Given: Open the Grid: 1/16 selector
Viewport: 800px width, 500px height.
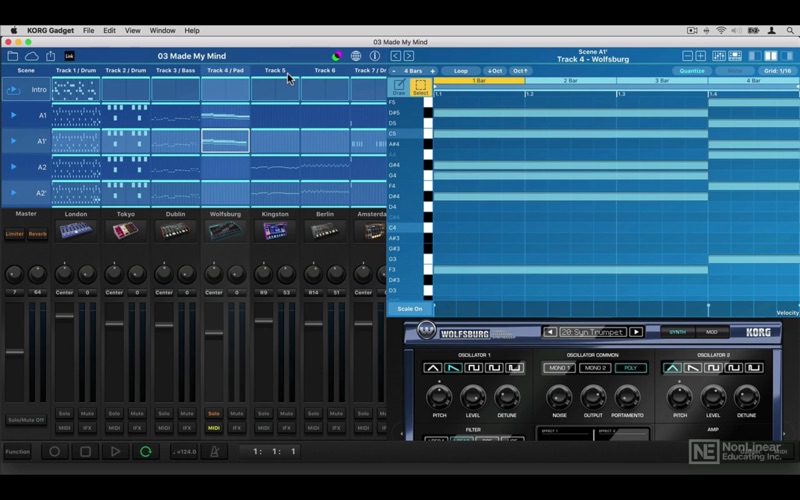Looking at the screenshot, I should pos(778,71).
